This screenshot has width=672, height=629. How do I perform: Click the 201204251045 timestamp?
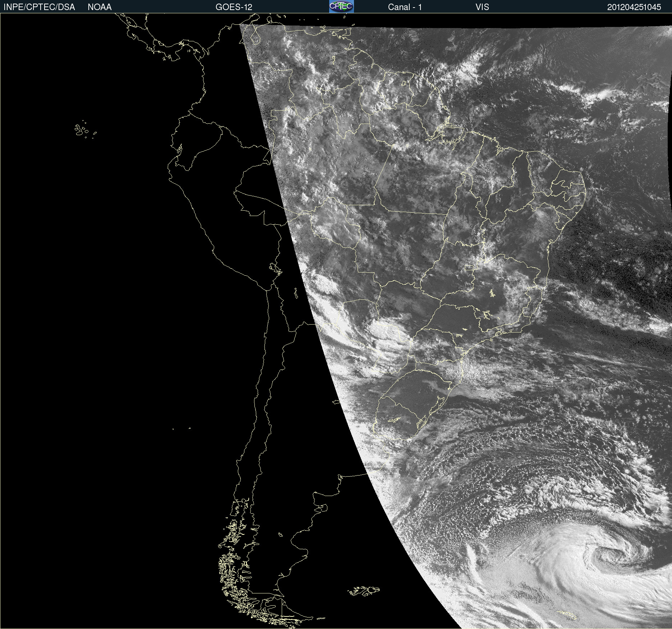click(x=634, y=7)
